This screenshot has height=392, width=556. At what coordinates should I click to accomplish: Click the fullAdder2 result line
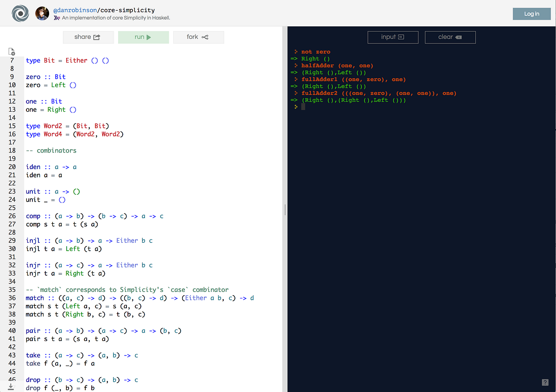(x=354, y=101)
